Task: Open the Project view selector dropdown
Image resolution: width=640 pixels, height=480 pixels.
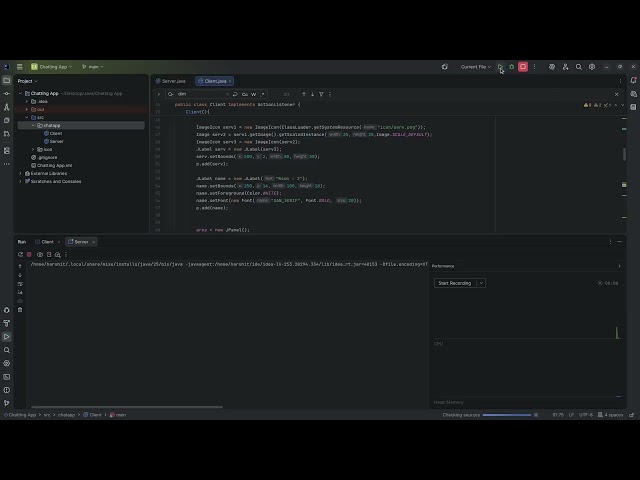Action: [x=27, y=81]
